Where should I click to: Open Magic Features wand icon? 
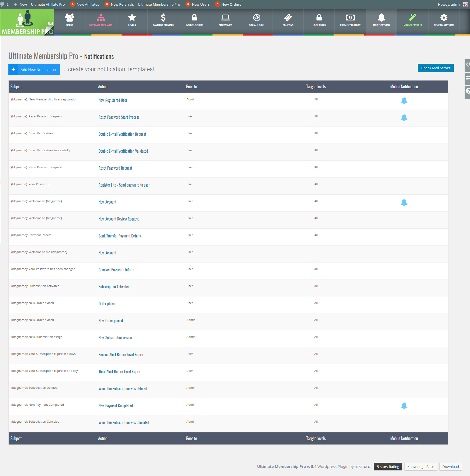click(413, 18)
